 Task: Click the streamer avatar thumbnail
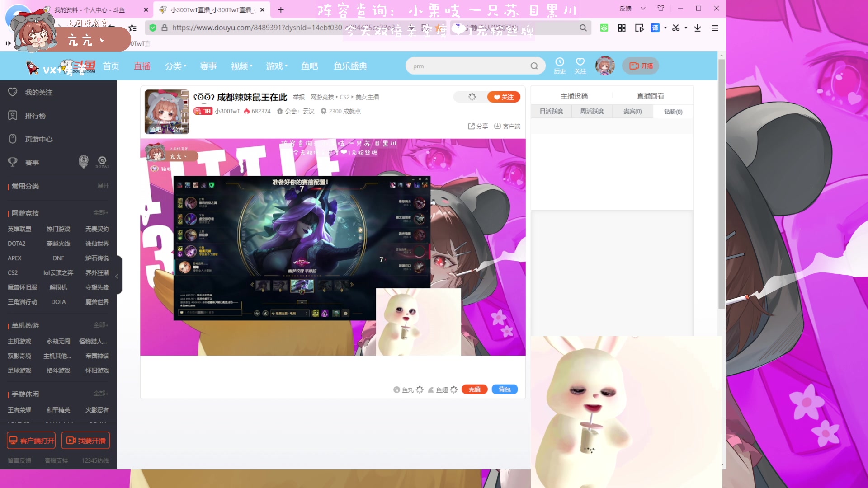coord(167,112)
